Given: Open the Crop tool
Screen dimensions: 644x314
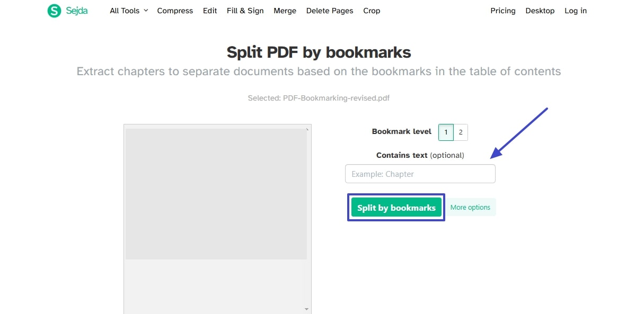Looking at the screenshot, I should pos(372,11).
